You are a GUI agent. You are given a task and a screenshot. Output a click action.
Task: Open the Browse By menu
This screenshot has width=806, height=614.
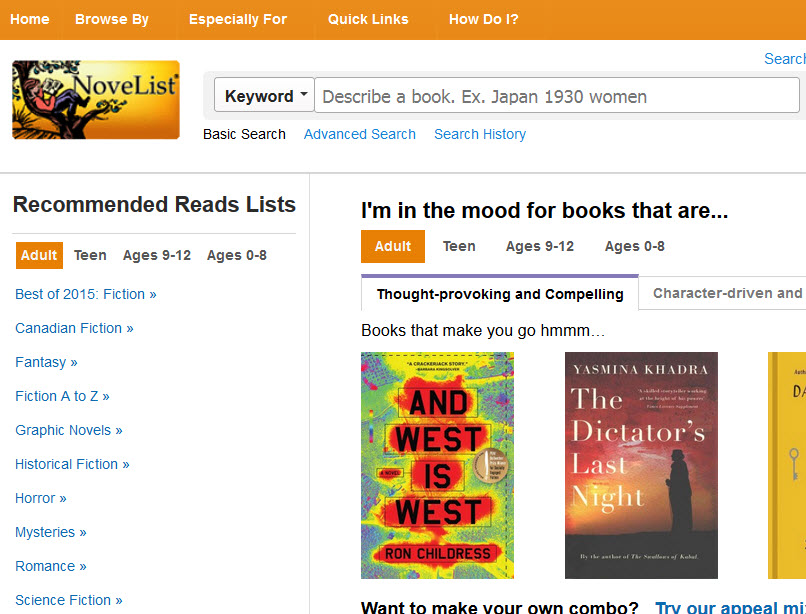(112, 20)
